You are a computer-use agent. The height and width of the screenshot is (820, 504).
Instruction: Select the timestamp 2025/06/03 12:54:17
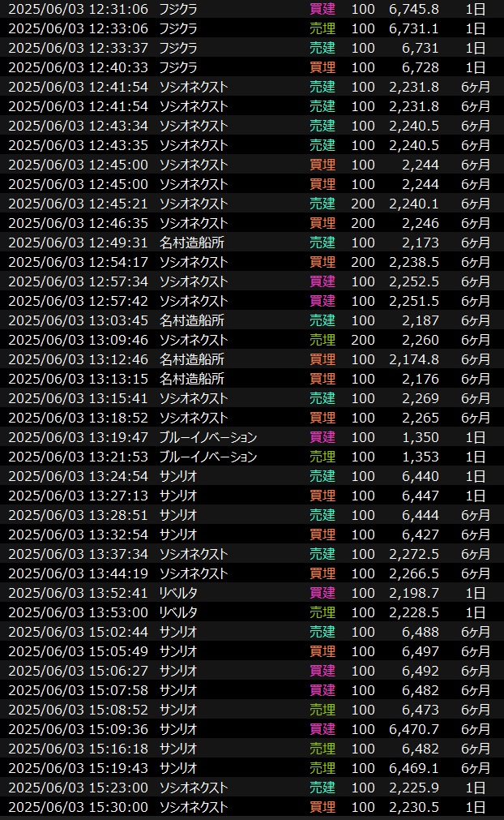point(79,262)
